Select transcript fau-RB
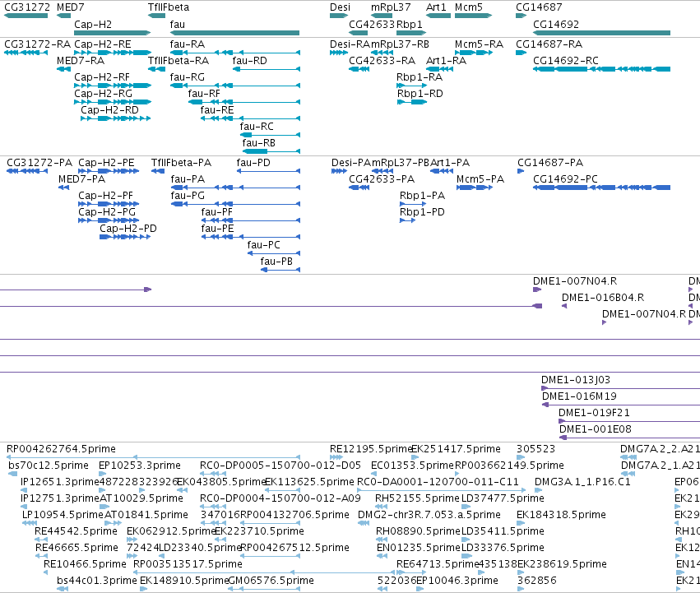Image resolution: width=700 pixels, height=593 pixels. tap(259, 143)
